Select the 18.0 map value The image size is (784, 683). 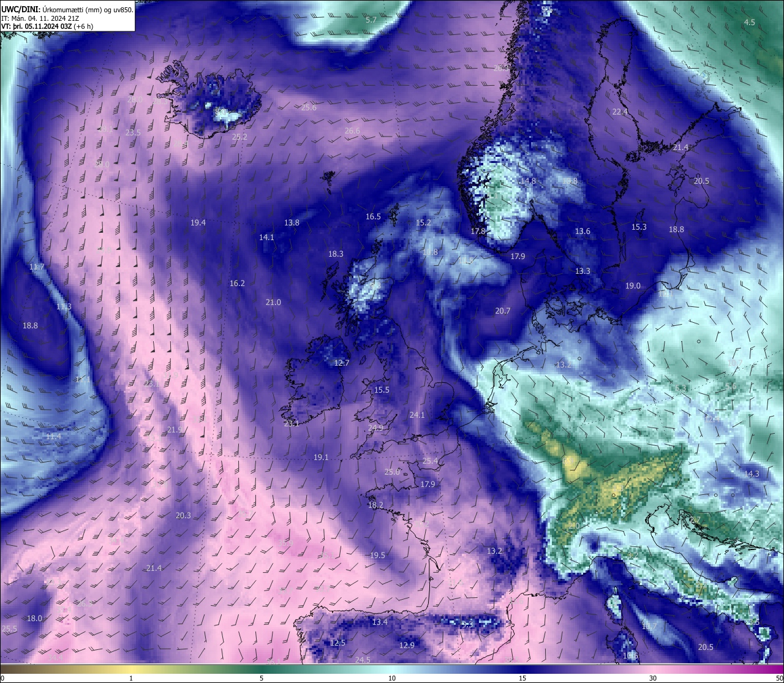point(34,619)
